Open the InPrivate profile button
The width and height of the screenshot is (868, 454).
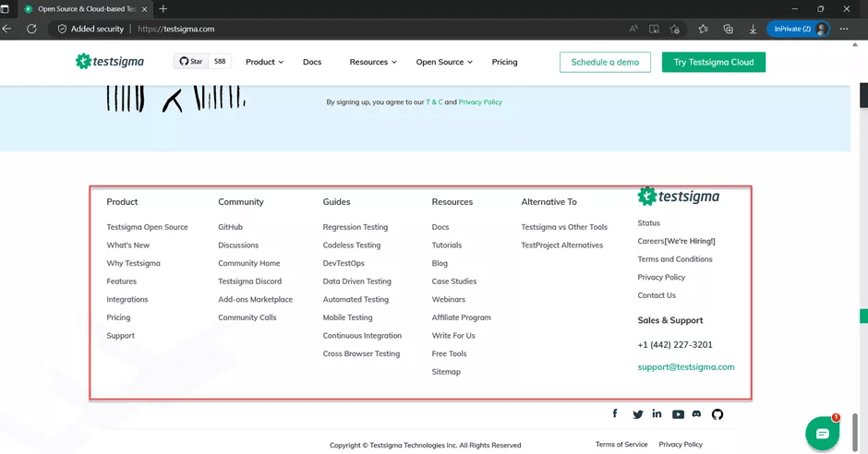pyautogui.click(x=798, y=29)
